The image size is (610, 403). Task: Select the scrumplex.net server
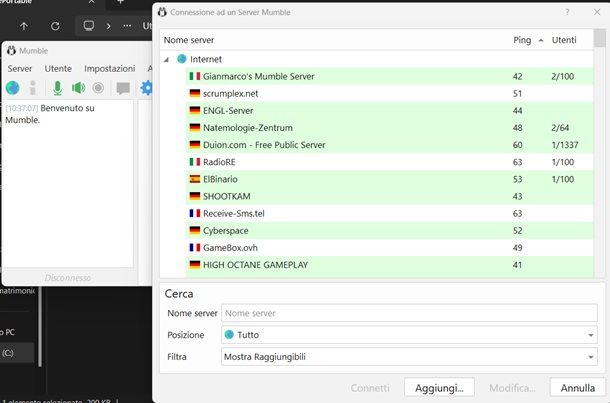click(389, 93)
